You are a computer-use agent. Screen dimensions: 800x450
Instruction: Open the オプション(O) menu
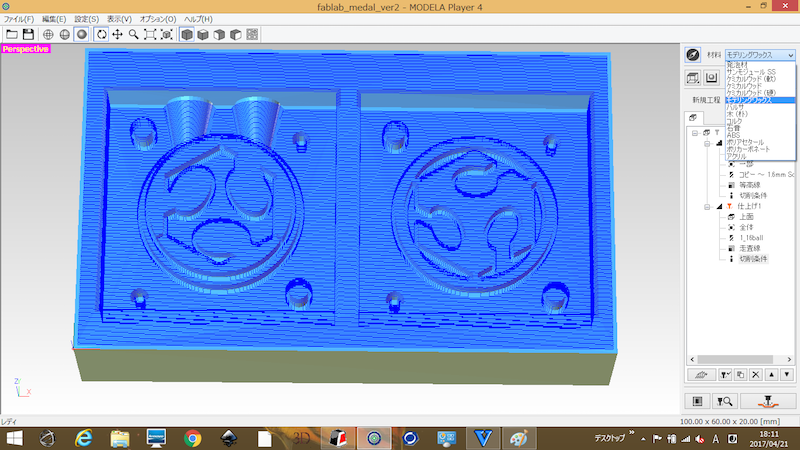pyautogui.click(x=158, y=19)
